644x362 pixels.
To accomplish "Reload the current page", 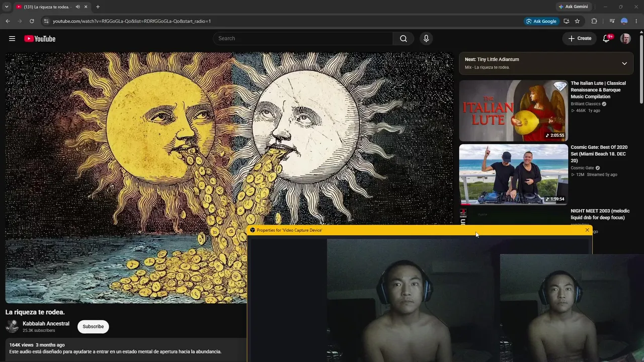I will coord(32,21).
